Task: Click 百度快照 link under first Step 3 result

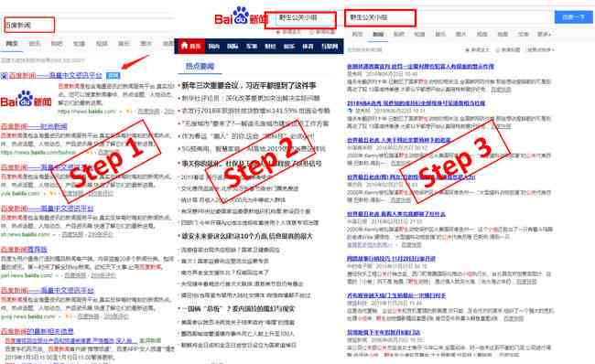Action: click(x=501, y=90)
